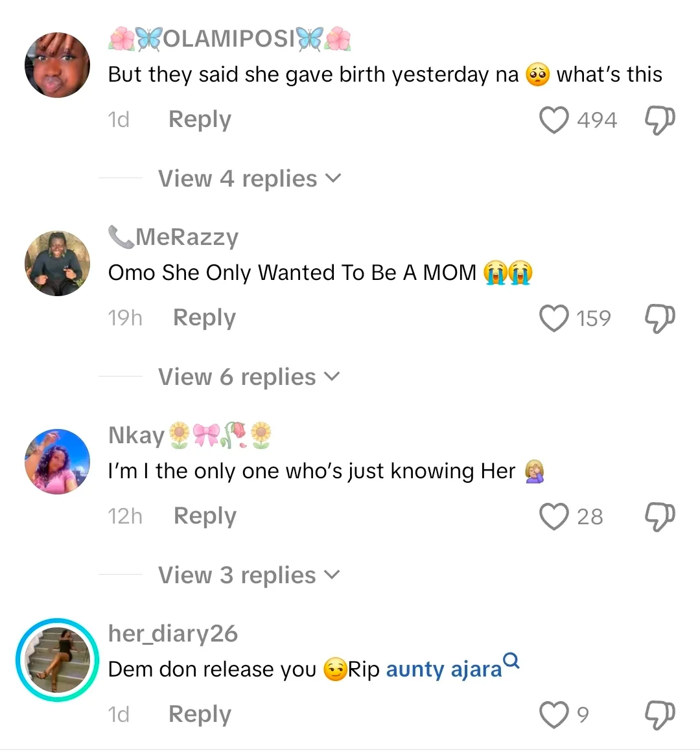This screenshot has width=700, height=753.
Task: Expand View 6 replies under MeRazzy
Action: [x=249, y=377]
